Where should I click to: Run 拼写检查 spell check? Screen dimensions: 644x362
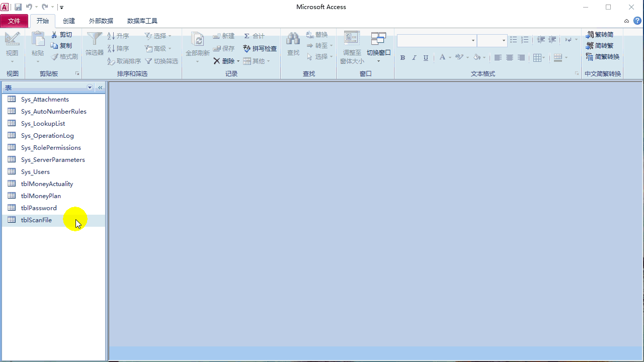coord(260,49)
